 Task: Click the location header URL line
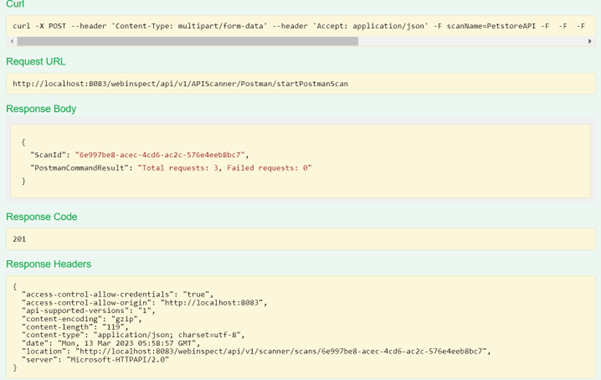pyautogui.click(x=256, y=351)
